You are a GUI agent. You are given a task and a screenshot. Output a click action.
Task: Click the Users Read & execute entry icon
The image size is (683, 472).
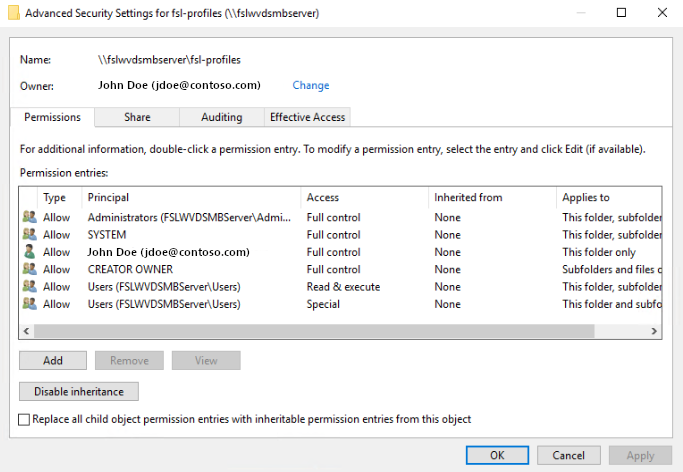(28, 287)
